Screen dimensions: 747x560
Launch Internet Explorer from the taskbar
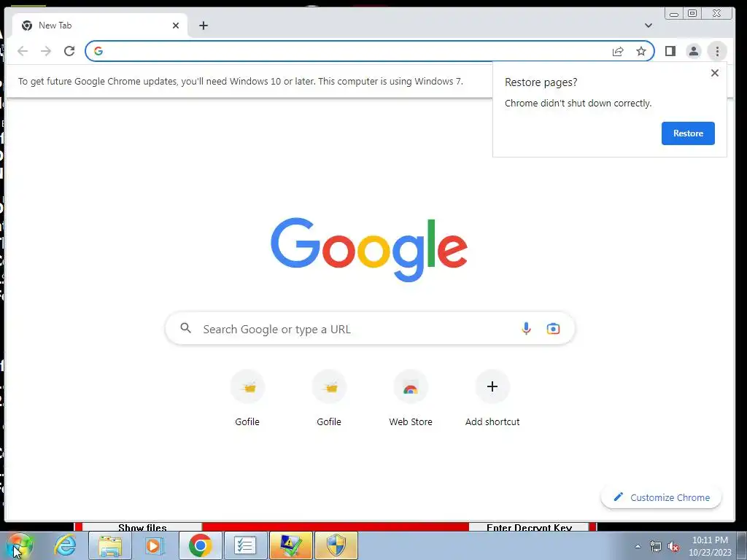click(65, 545)
